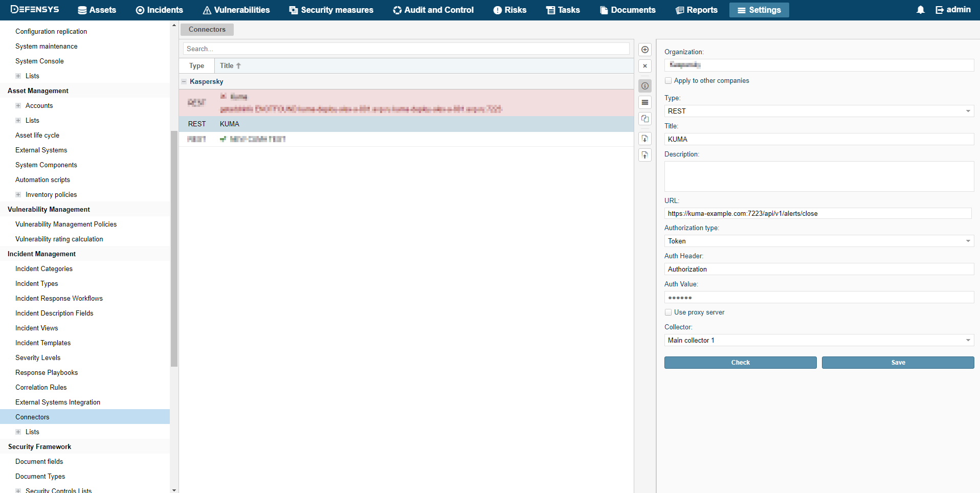This screenshot has height=493, width=980.
Task: Enable Apply to other companies
Action: (668, 80)
